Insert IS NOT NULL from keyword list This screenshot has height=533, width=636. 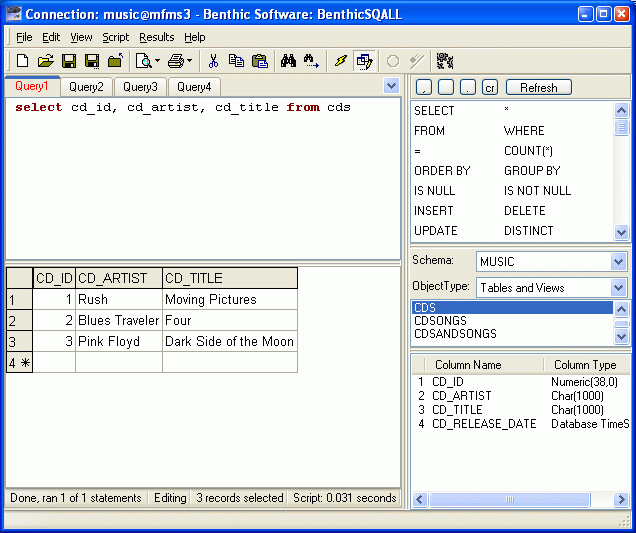click(537, 191)
